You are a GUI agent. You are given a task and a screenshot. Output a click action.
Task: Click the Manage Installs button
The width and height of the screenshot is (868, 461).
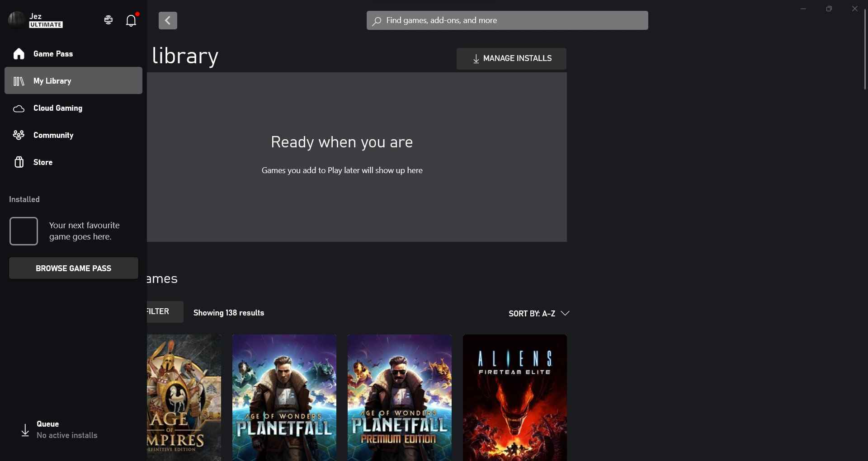click(511, 59)
